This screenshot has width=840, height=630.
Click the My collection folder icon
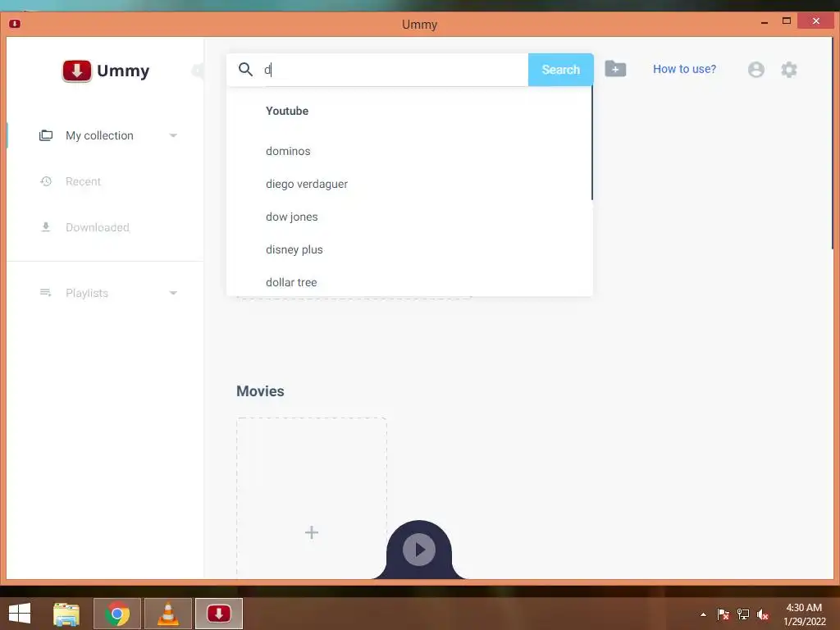click(x=46, y=135)
